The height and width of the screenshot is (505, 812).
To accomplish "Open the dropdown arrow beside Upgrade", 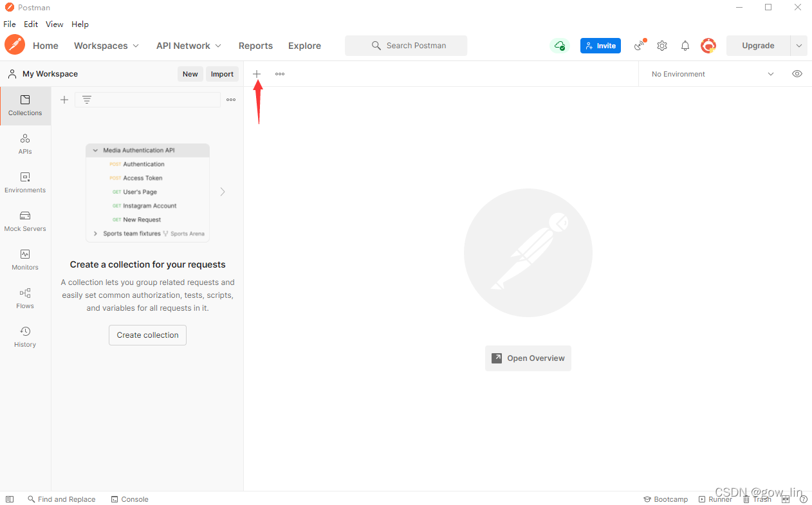I will pos(798,46).
